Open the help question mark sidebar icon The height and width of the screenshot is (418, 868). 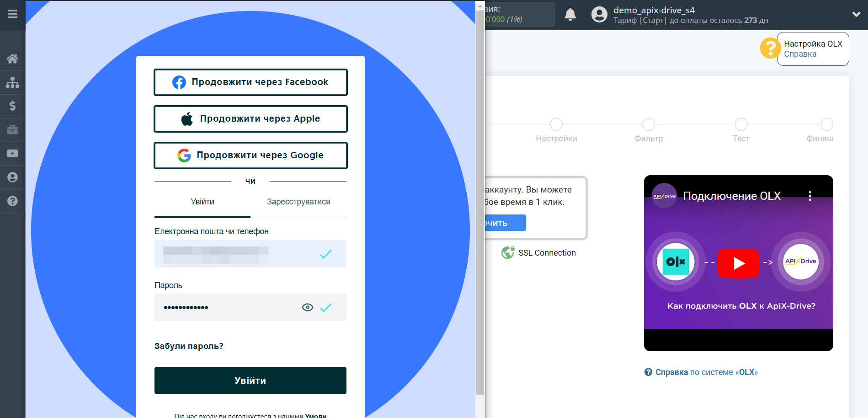tap(12, 201)
